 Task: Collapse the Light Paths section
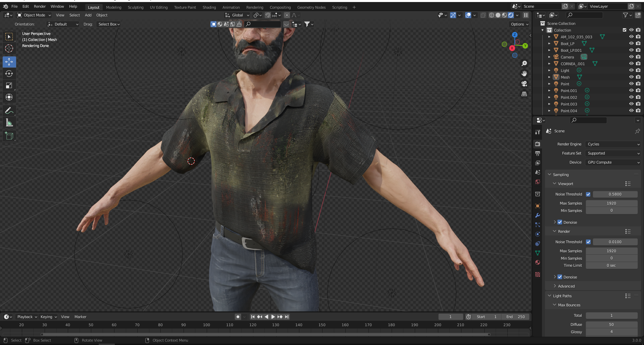pyautogui.click(x=562, y=296)
